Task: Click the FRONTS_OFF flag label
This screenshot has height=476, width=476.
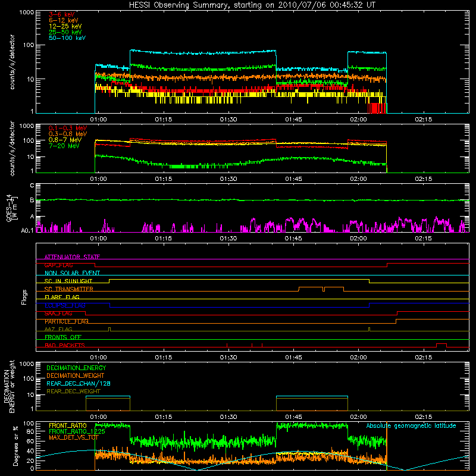Action: 63,337
